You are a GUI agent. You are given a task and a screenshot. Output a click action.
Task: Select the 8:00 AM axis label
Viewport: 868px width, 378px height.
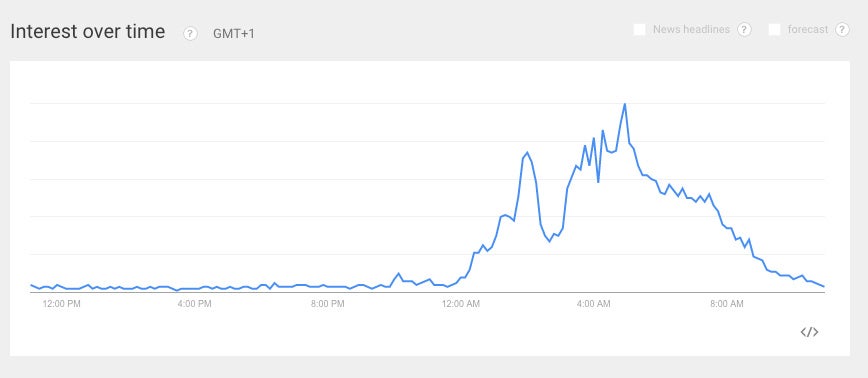pyautogui.click(x=726, y=304)
